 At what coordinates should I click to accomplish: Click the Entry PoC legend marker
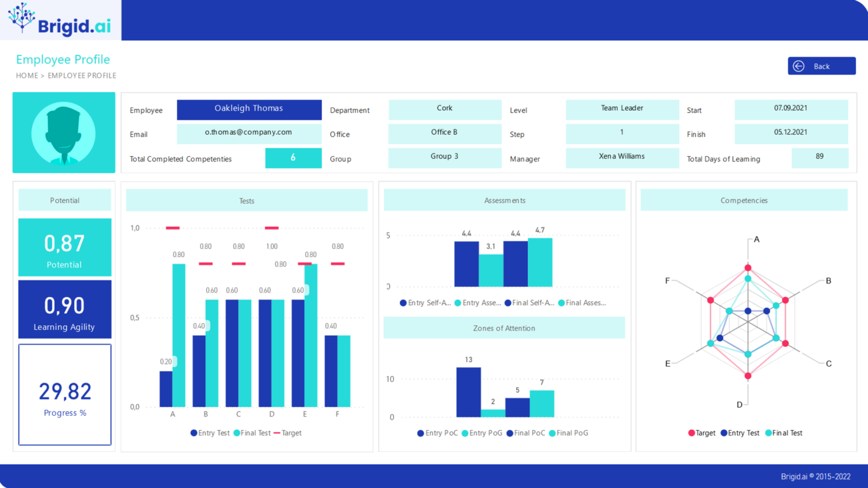tap(421, 433)
